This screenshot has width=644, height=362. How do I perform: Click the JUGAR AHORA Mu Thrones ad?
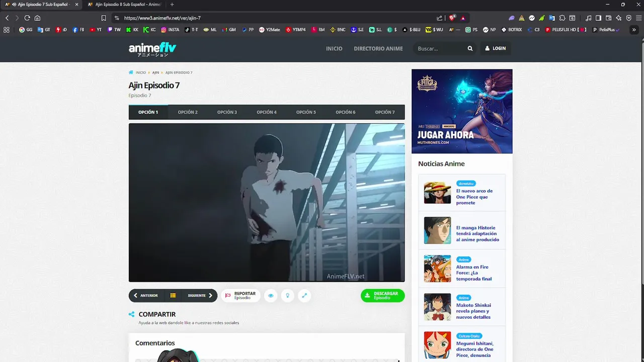[x=462, y=111]
